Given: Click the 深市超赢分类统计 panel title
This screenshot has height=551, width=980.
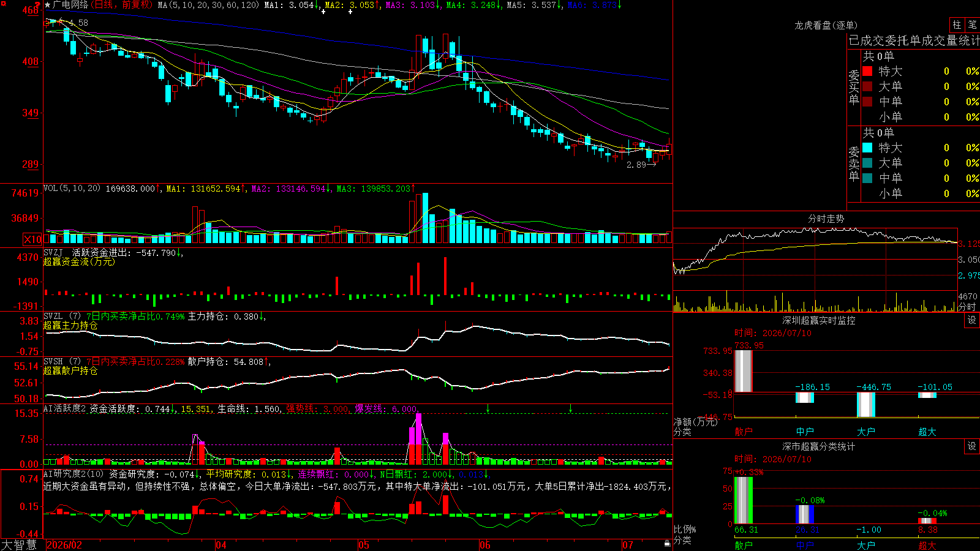Looking at the screenshot, I should click(818, 446).
